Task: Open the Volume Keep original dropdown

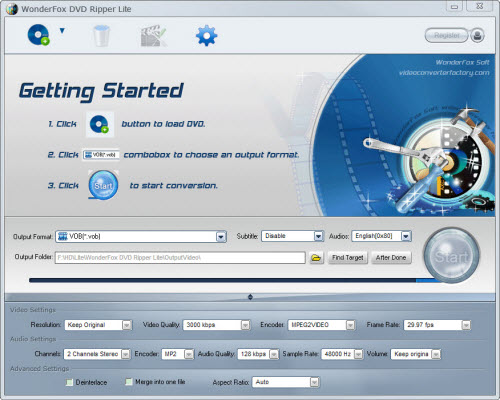Action: point(416,354)
